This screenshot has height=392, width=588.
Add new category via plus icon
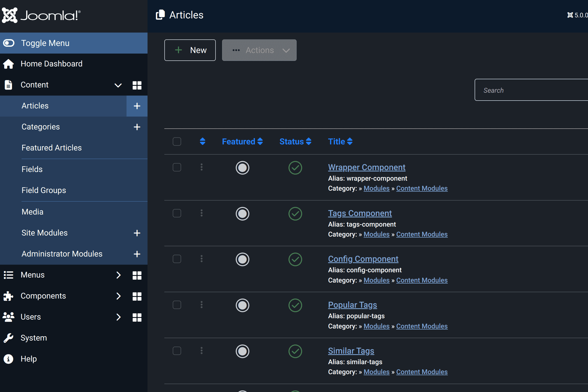click(137, 127)
